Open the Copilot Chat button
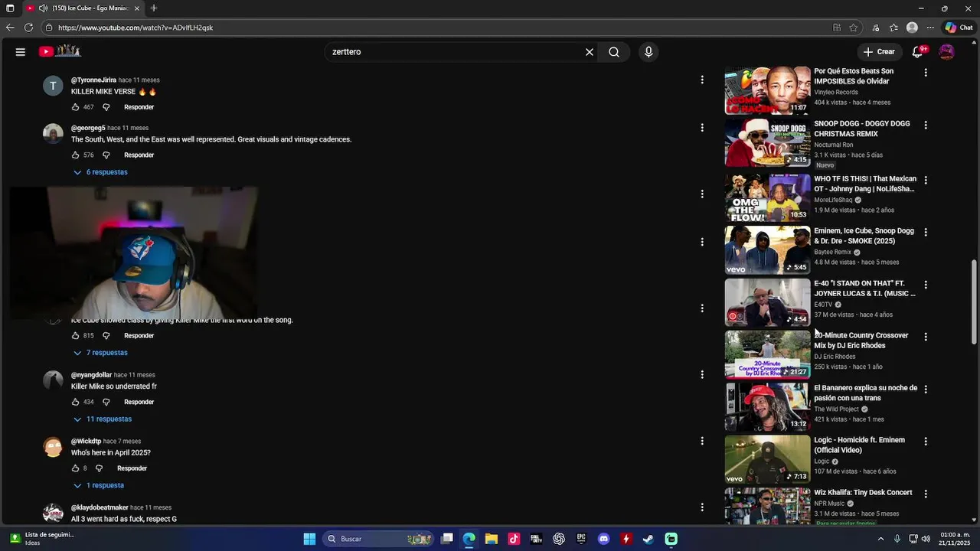This screenshot has width=980, height=551. pyautogui.click(x=959, y=28)
